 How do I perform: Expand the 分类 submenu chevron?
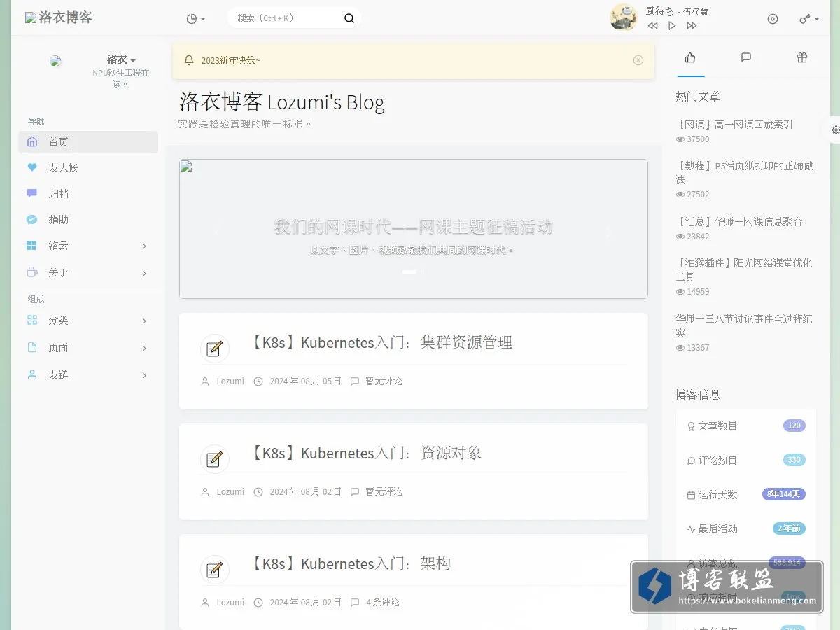[144, 321]
